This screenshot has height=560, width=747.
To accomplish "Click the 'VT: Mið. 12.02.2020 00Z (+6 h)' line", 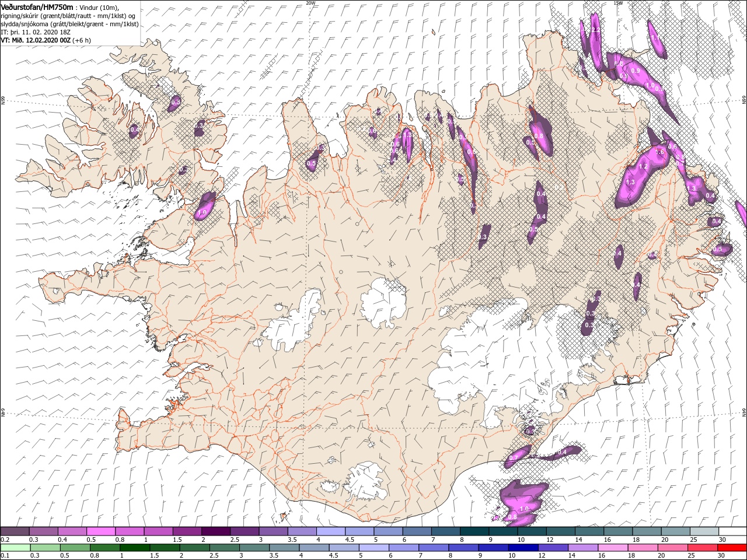I will [x=46, y=41].
